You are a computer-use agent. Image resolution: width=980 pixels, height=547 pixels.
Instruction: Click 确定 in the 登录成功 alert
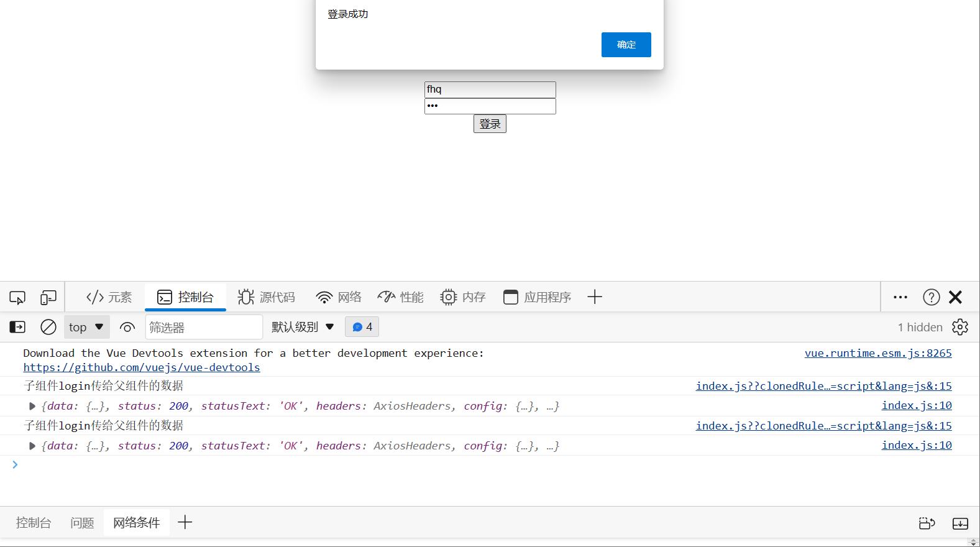[626, 45]
